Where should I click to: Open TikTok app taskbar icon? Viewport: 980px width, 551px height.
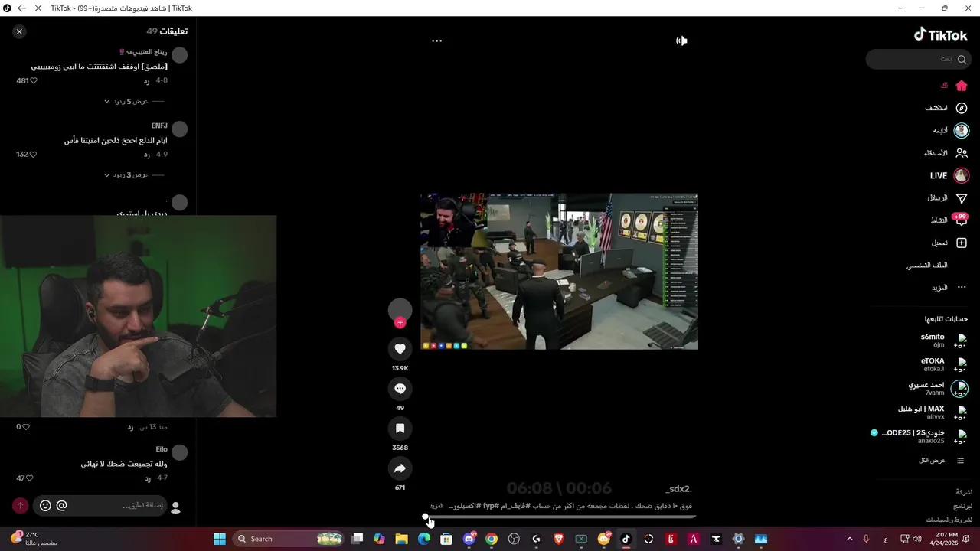coord(626,539)
